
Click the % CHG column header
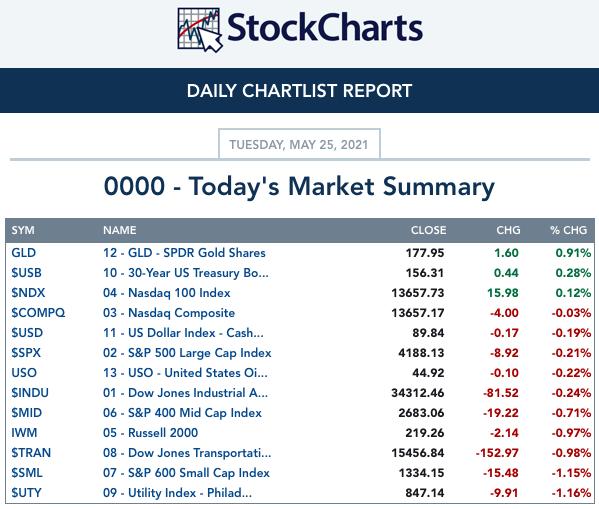[568, 230]
